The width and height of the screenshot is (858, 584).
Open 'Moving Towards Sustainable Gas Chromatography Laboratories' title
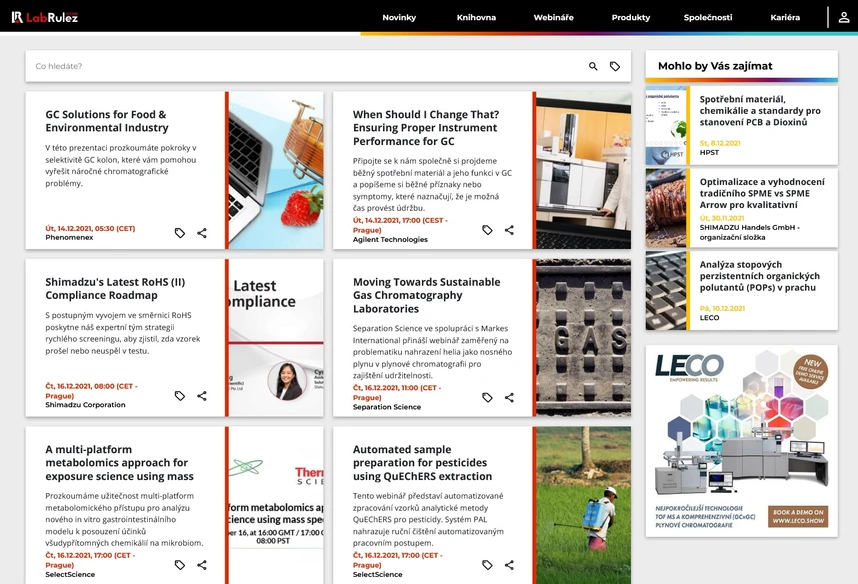point(426,295)
